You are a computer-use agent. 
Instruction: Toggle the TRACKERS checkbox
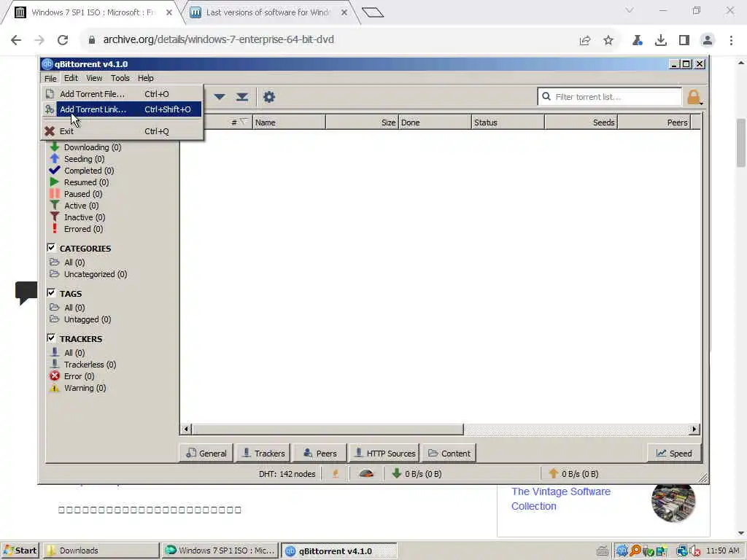[x=51, y=338]
